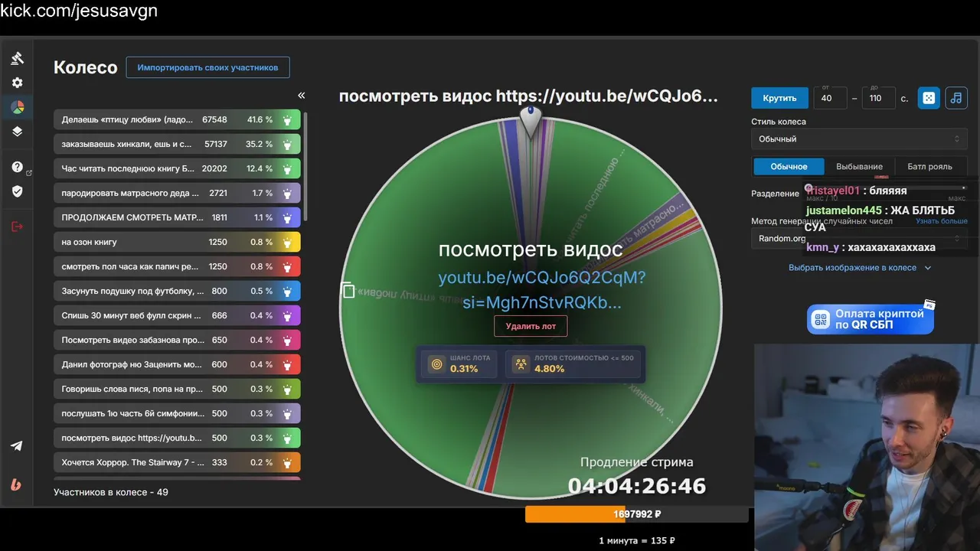Click red bulb icon on 'смотреть пол часа' row

[288, 267]
